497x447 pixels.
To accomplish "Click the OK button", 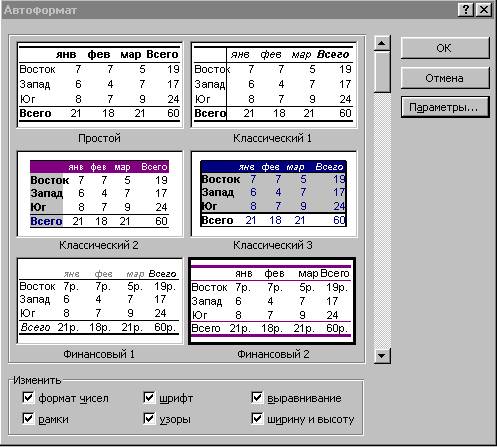I will (445, 48).
